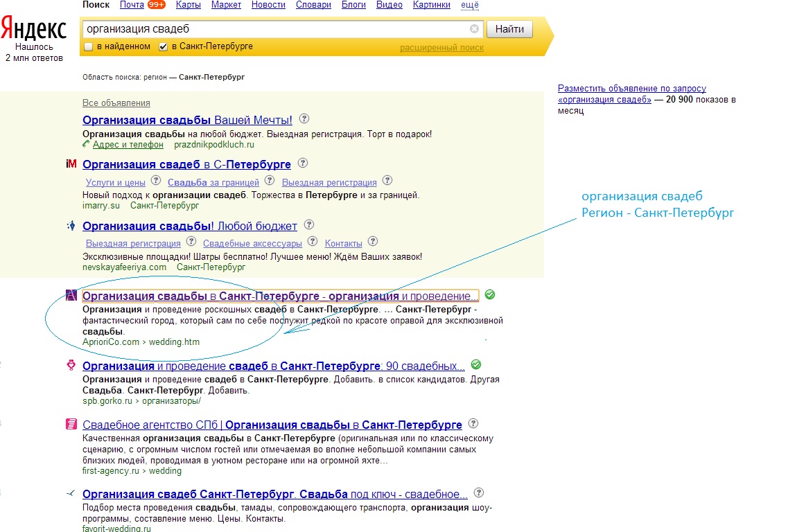
Task: Open 'Свадебные аксессуары' sitelink
Action: click(252, 244)
